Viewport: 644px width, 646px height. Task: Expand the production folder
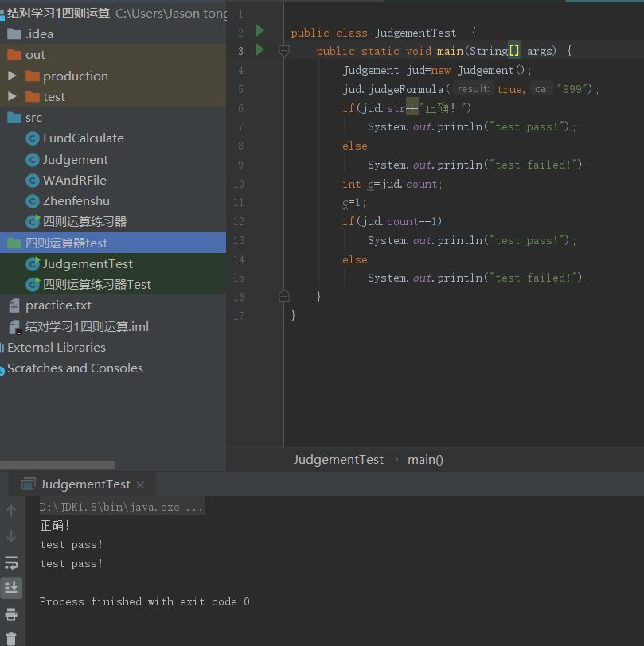pos(12,76)
